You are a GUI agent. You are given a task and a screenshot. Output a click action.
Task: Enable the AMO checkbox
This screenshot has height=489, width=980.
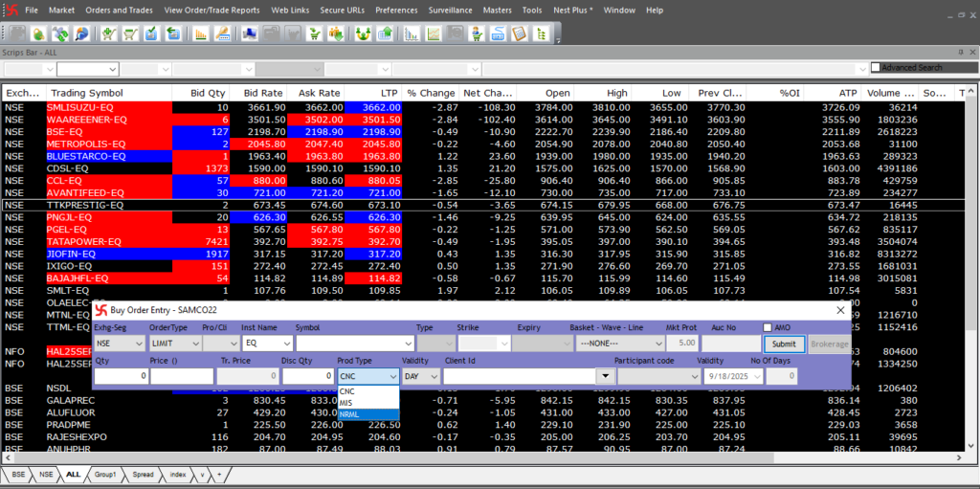pos(768,327)
